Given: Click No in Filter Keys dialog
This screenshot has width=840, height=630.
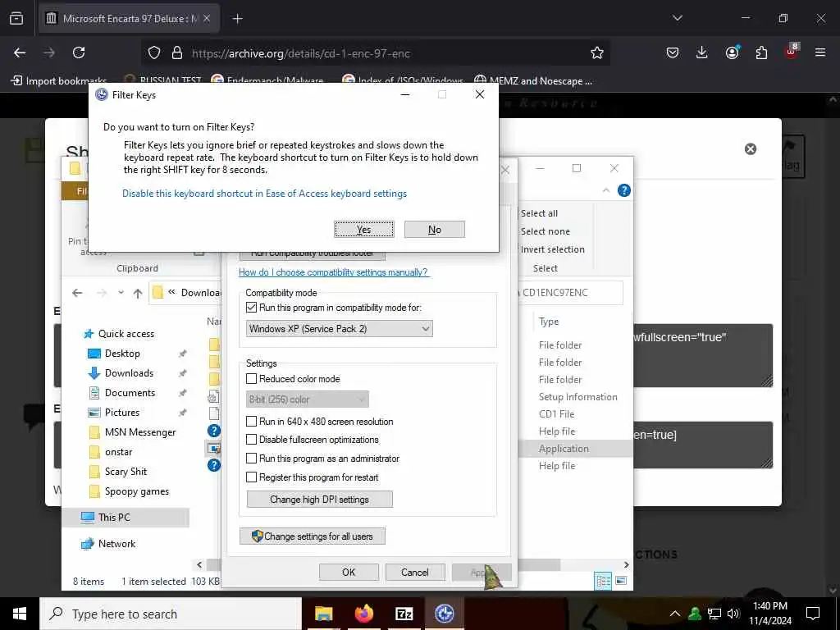Looking at the screenshot, I should [x=435, y=230].
